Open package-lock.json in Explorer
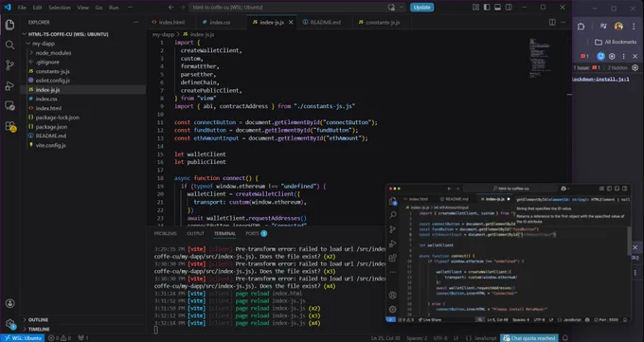644x342 pixels. click(58, 117)
